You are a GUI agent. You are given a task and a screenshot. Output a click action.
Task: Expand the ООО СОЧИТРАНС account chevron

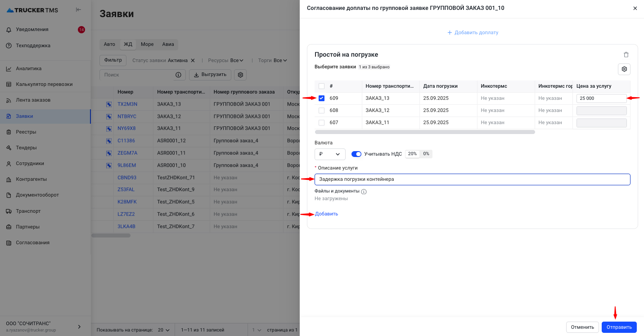(x=80, y=327)
